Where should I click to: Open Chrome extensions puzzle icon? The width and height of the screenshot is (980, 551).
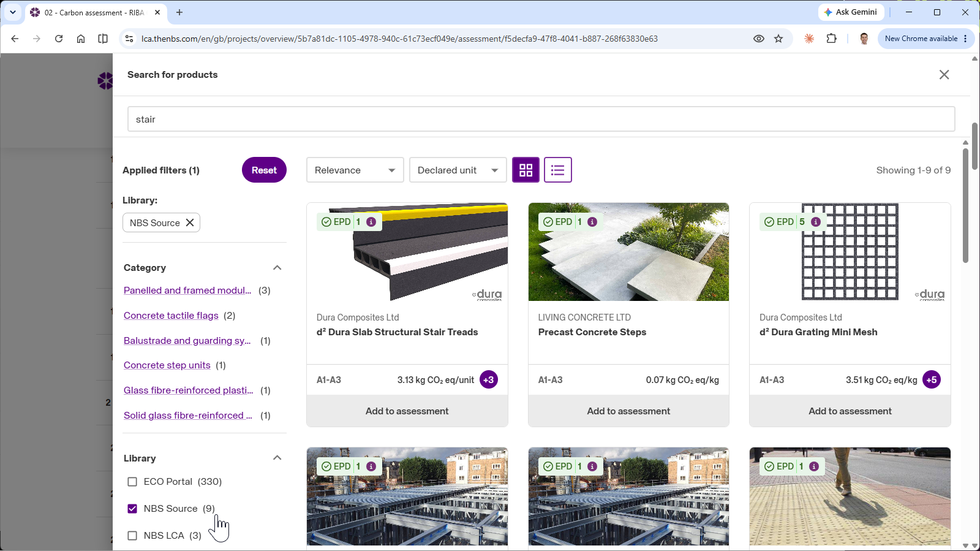click(831, 39)
